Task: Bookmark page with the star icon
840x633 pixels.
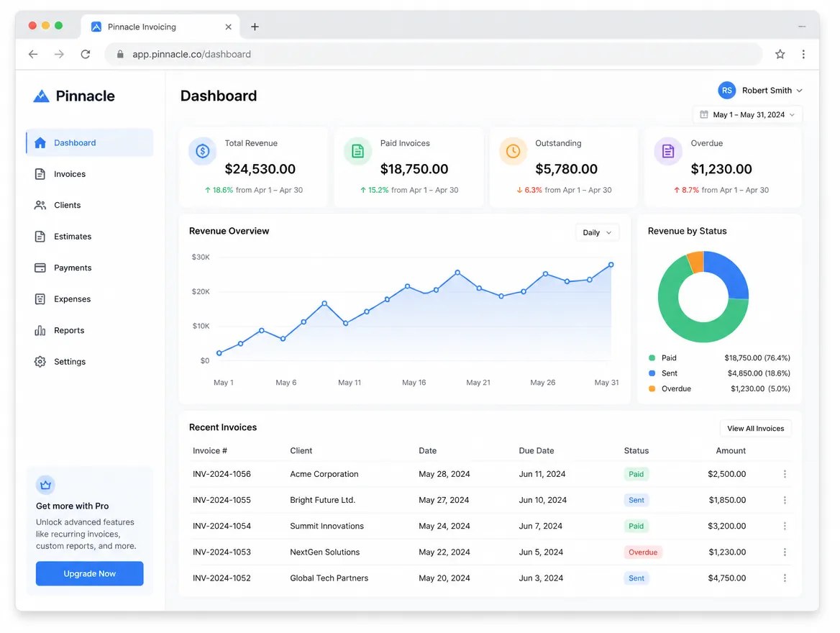Action: pos(780,54)
